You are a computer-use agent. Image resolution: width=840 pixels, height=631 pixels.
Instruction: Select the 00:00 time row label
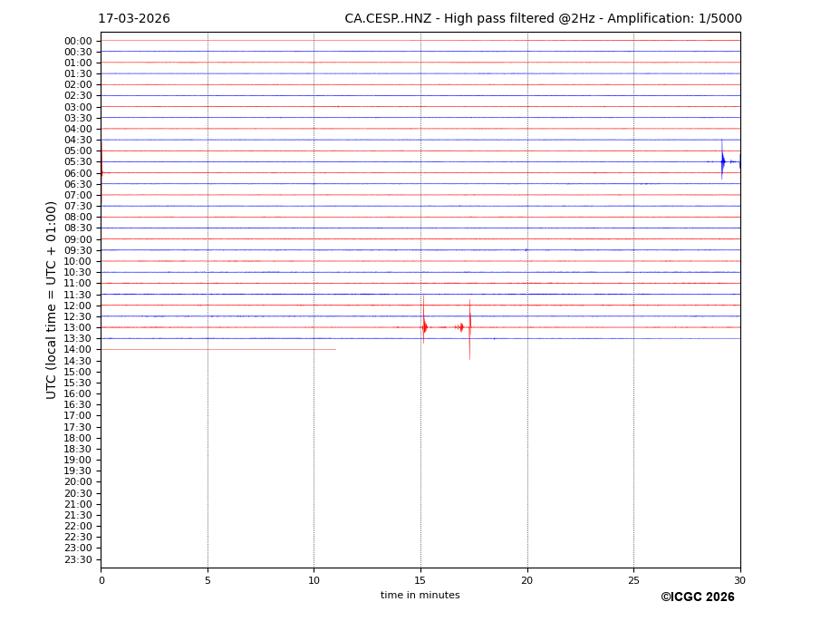click(78, 41)
